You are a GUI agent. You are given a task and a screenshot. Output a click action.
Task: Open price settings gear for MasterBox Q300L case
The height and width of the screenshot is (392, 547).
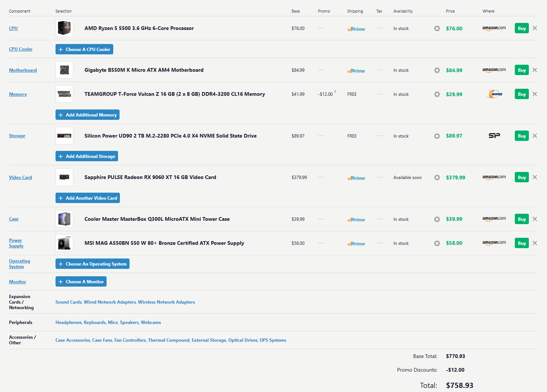(437, 219)
